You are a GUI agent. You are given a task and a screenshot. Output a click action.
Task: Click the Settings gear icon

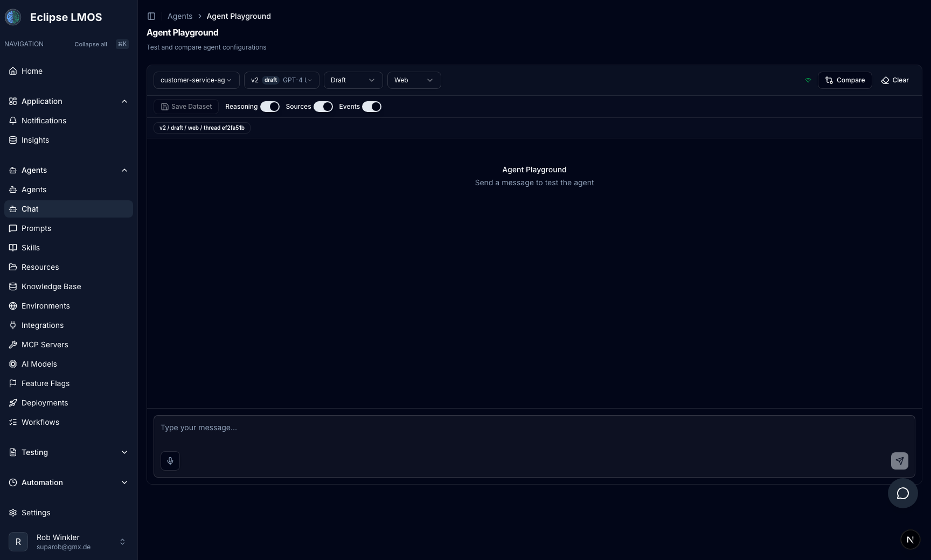click(13, 513)
